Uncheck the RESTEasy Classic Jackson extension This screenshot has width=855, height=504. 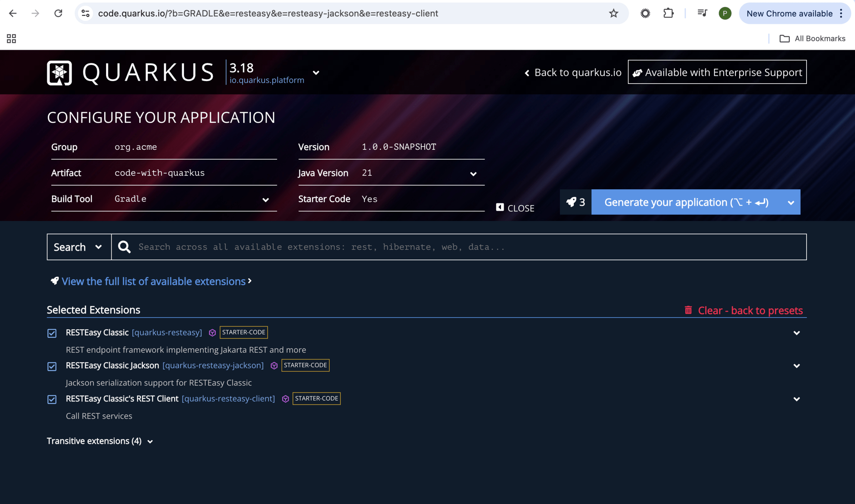click(x=52, y=366)
